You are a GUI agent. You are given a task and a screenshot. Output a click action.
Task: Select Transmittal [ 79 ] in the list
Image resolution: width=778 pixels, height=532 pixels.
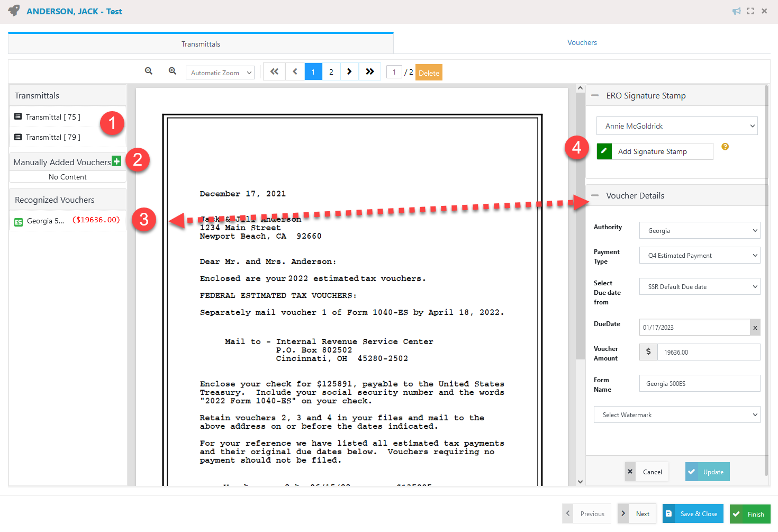[x=53, y=137]
